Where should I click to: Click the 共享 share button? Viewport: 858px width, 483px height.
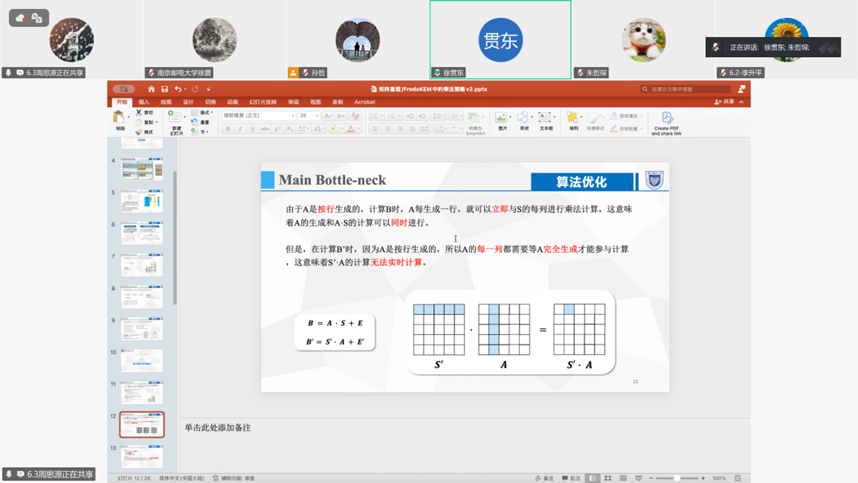point(725,101)
